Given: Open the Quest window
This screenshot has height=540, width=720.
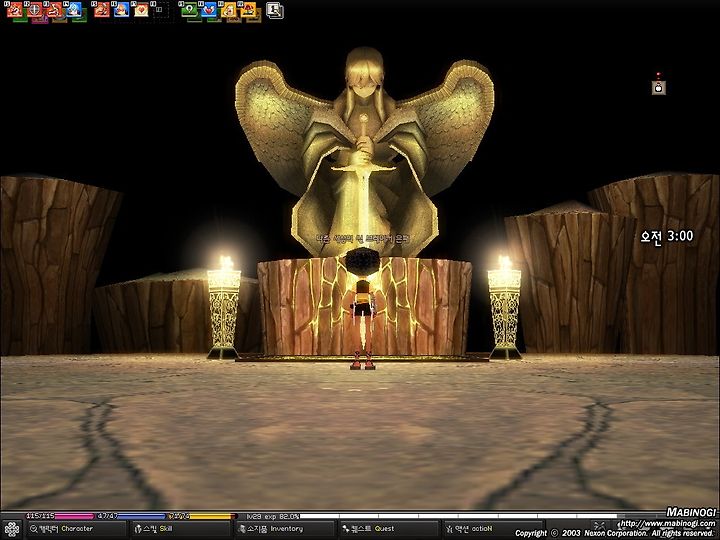Looking at the screenshot, I should coord(388,529).
